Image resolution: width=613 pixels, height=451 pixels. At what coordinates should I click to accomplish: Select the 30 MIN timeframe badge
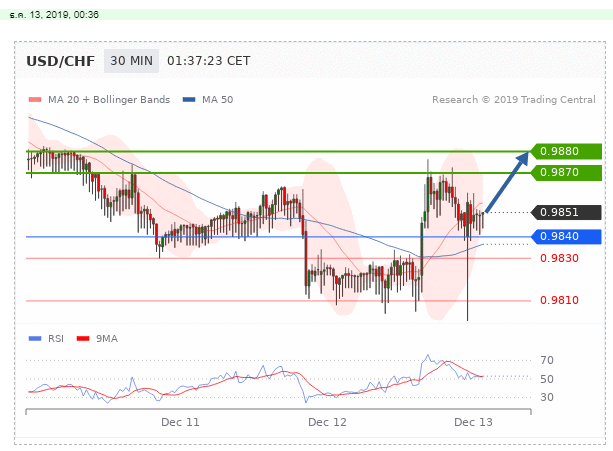tap(131, 61)
